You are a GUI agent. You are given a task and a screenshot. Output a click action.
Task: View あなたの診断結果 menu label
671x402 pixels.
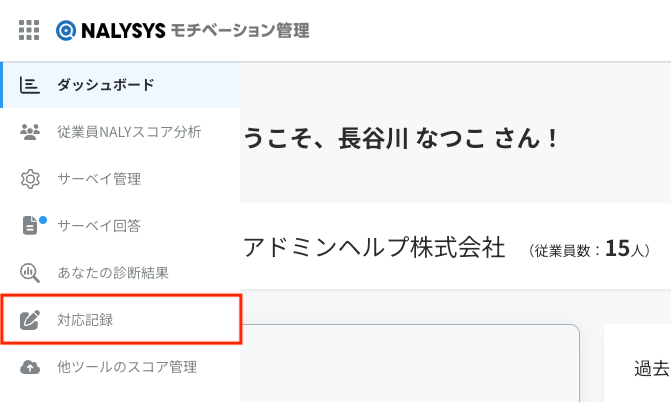coord(113,273)
